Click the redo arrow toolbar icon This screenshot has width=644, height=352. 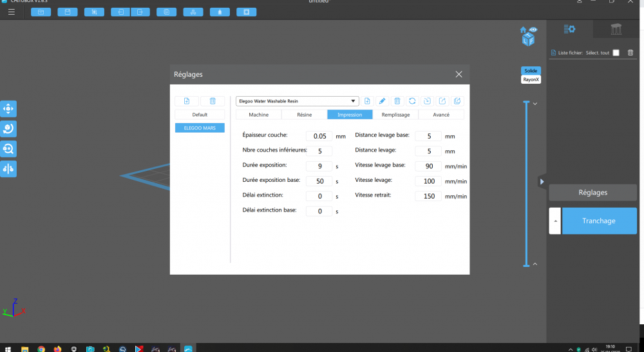pyautogui.click(x=140, y=12)
